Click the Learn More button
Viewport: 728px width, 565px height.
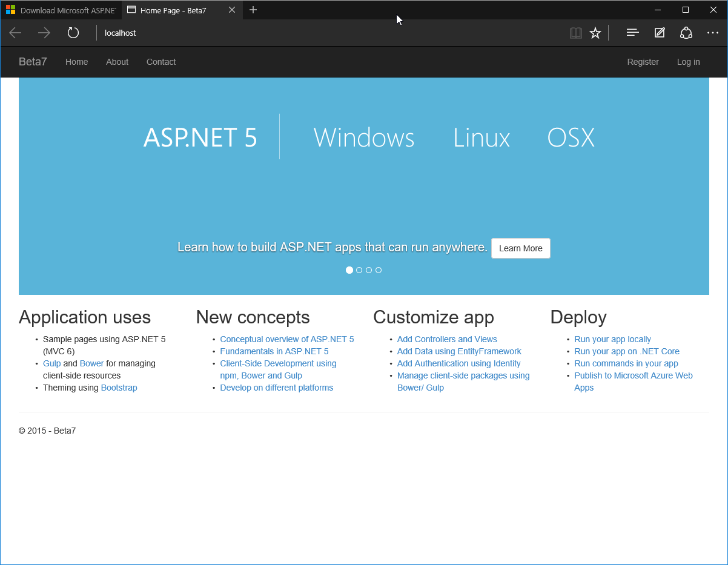(x=520, y=248)
